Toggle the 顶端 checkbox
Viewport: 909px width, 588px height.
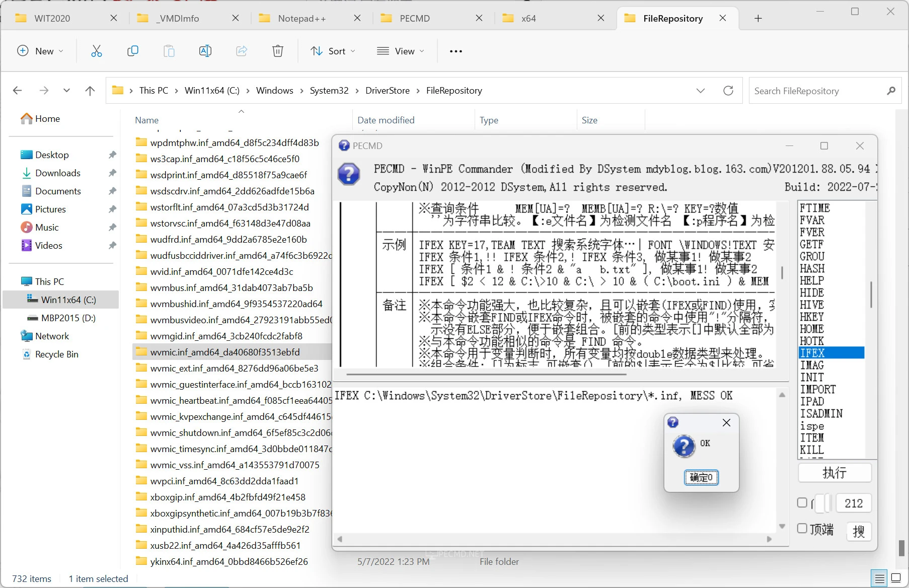click(x=802, y=528)
